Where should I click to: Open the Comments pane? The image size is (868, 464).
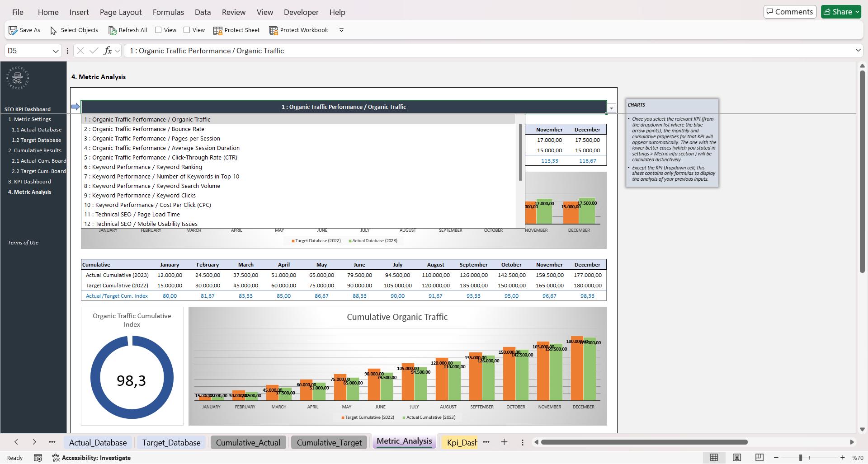pos(789,11)
